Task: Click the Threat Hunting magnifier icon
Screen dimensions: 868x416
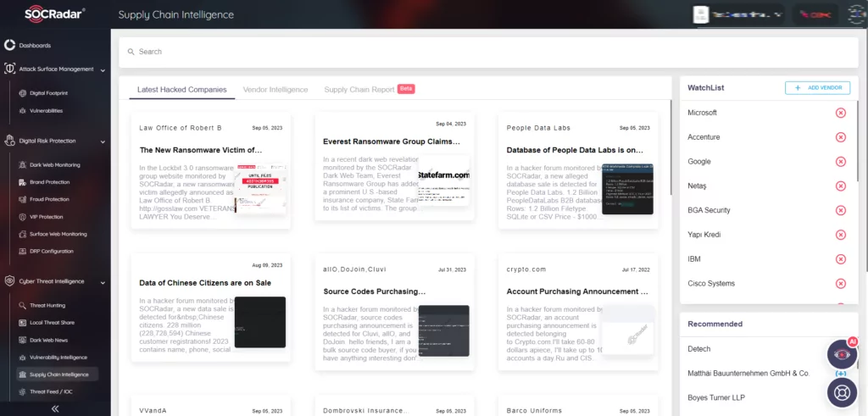Action: tap(23, 305)
